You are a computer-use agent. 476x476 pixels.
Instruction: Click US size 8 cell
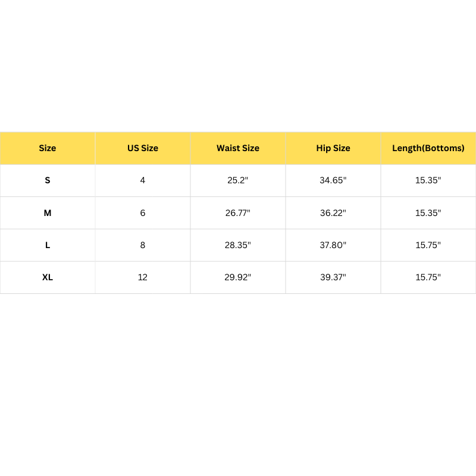tap(143, 245)
